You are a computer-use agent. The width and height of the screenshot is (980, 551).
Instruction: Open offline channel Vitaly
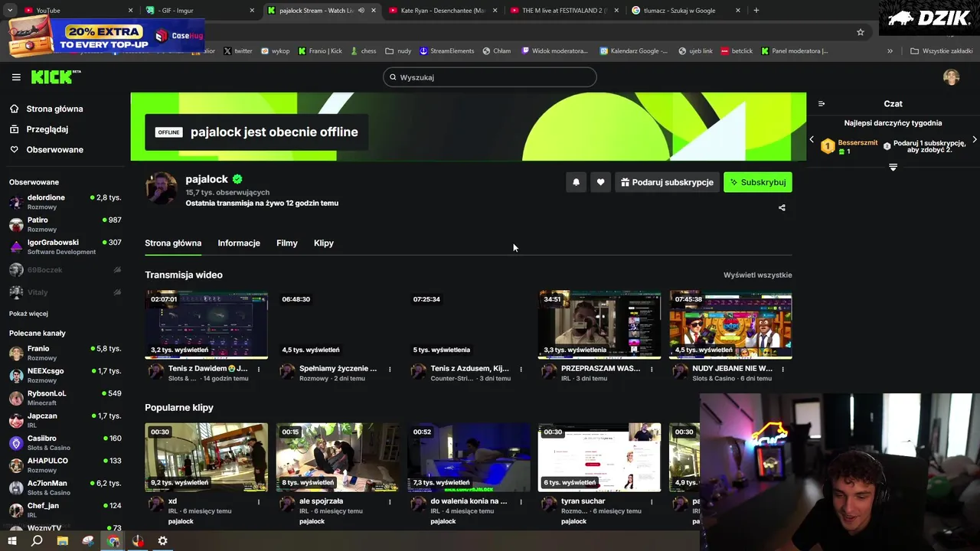[x=65, y=292]
